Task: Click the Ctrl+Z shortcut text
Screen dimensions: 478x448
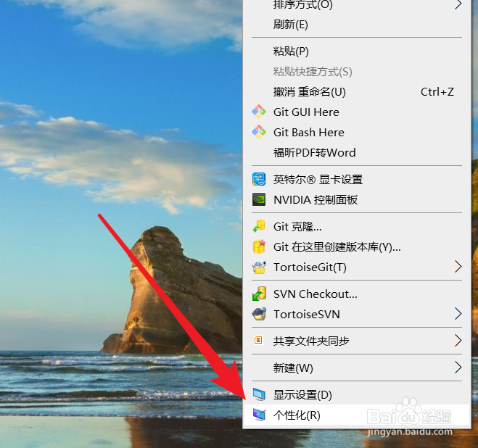Action: pyautogui.click(x=437, y=92)
